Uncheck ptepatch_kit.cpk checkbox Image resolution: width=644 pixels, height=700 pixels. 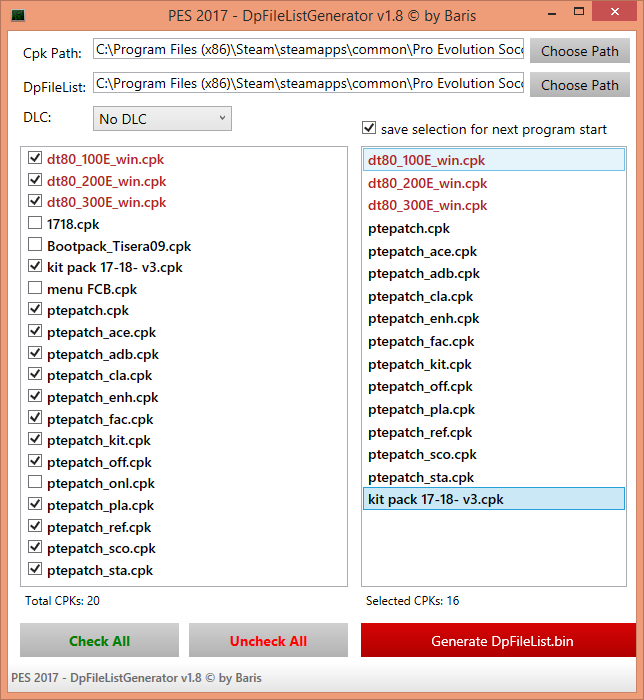tap(35, 439)
